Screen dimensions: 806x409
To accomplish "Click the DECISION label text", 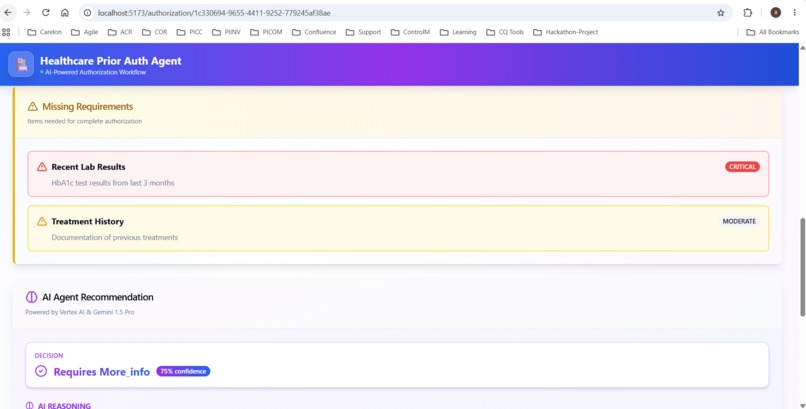I will [x=49, y=356].
